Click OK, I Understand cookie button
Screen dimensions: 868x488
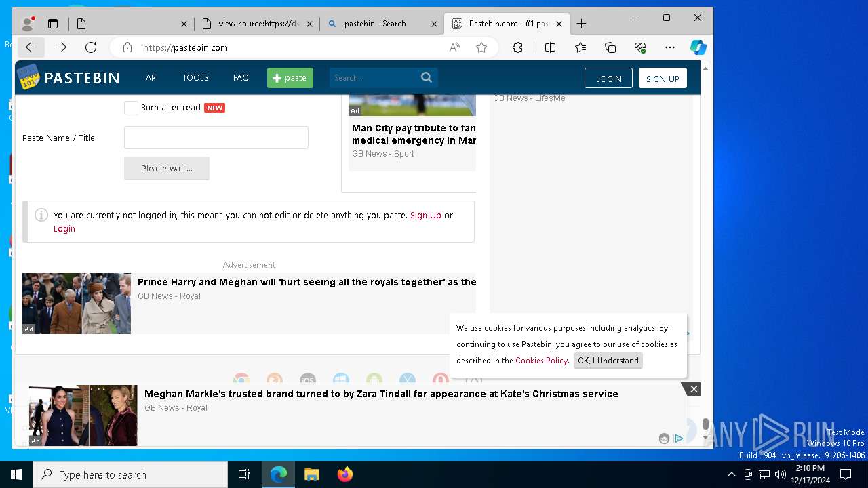(x=608, y=361)
